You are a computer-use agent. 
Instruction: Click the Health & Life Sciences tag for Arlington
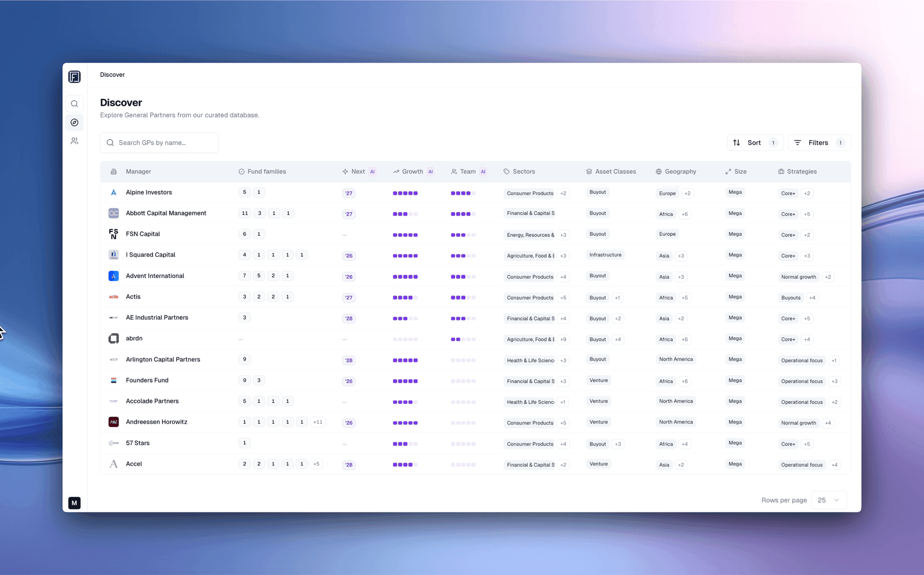pos(530,360)
